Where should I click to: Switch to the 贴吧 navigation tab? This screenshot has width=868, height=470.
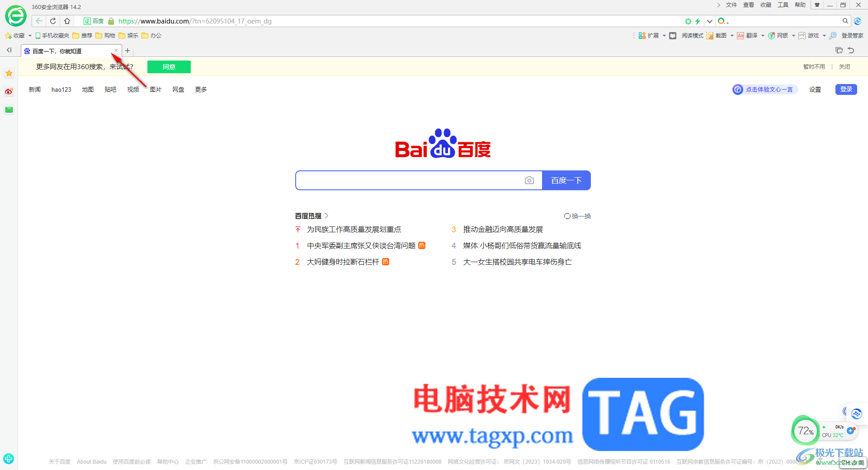(110, 89)
